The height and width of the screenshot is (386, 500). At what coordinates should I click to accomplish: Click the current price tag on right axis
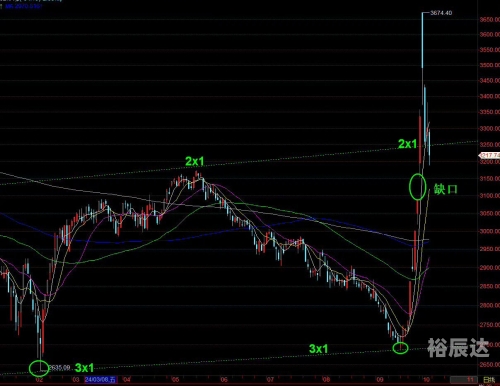(489, 155)
